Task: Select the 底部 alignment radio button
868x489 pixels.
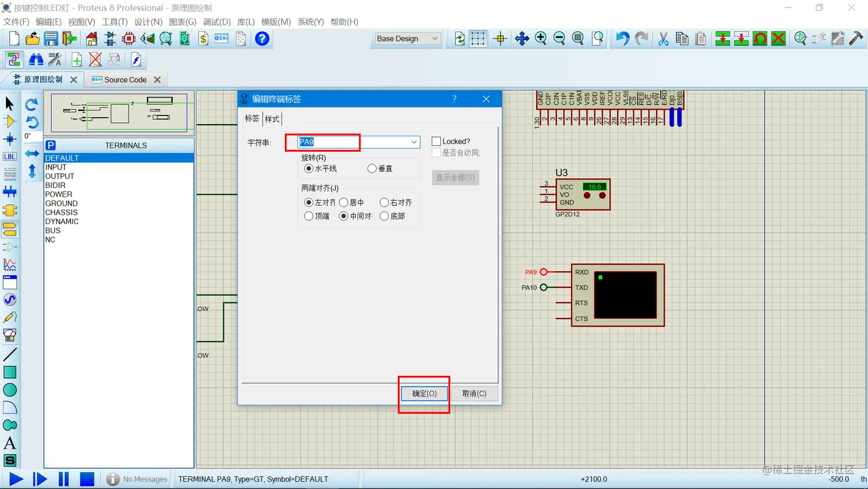Action: point(384,216)
